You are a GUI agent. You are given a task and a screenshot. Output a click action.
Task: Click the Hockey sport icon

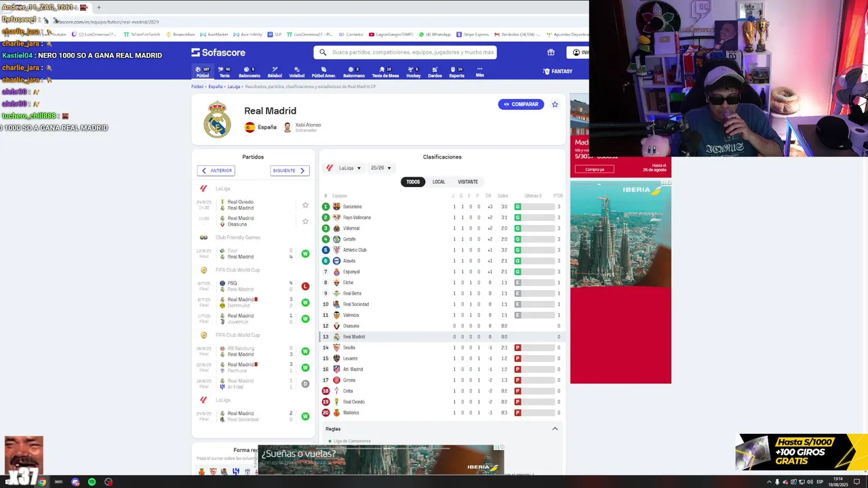pyautogui.click(x=413, y=72)
